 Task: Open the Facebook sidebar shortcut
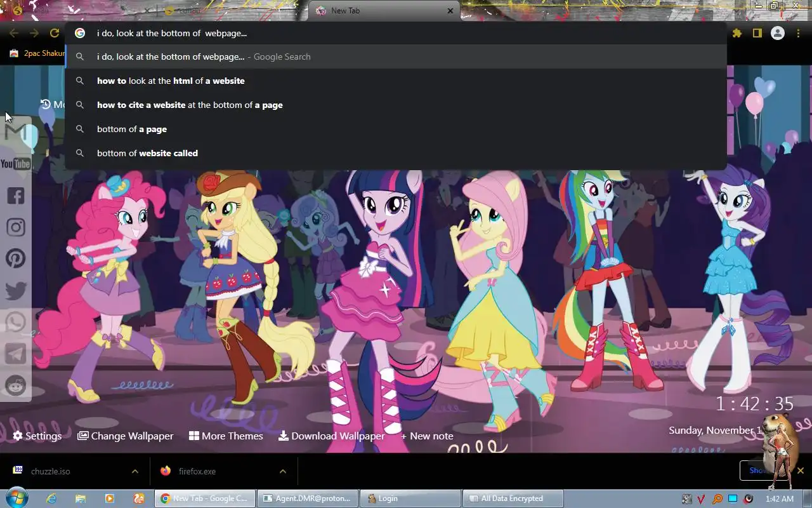tap(16, 195)
